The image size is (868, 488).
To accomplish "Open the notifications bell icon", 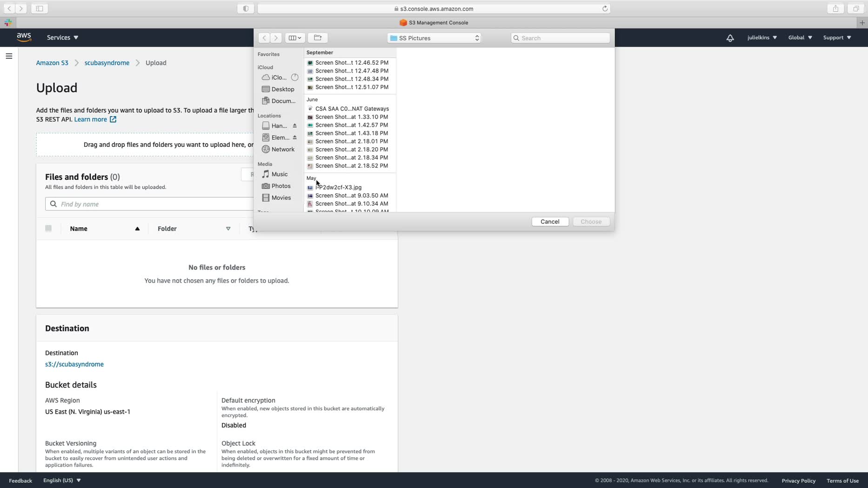I will tap(730, 38).
